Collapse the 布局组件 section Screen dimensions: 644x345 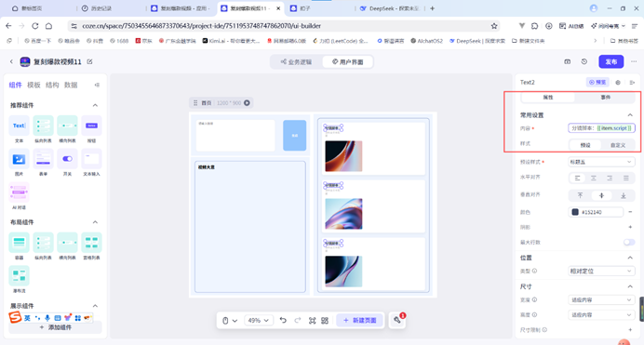(x=95, y=222)
